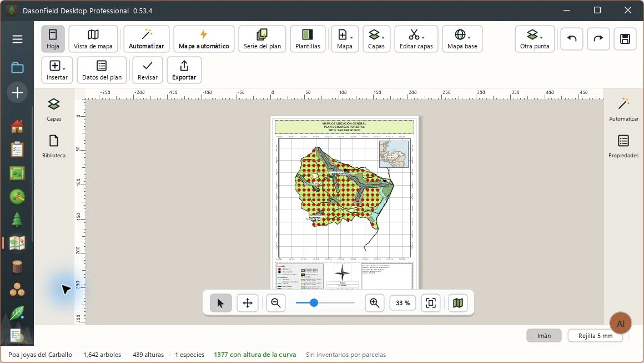Open the stacked logs sidebar icon
The height and width of the screenshot is (363, 644).
pyautogui.click(x=17, y=290)
